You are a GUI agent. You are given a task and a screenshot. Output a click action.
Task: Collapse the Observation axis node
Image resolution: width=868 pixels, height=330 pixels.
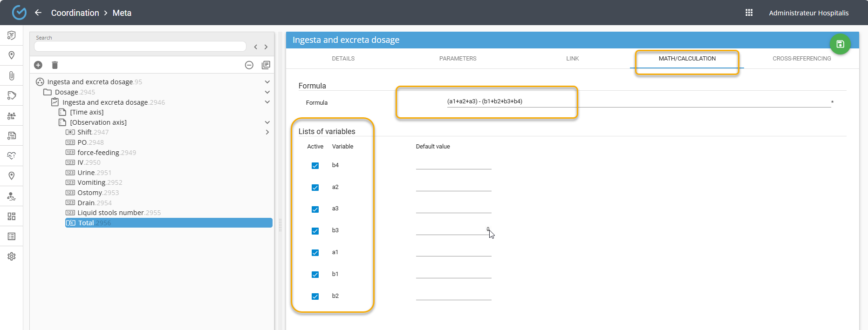pyautogui.click(x=267, y=122)
